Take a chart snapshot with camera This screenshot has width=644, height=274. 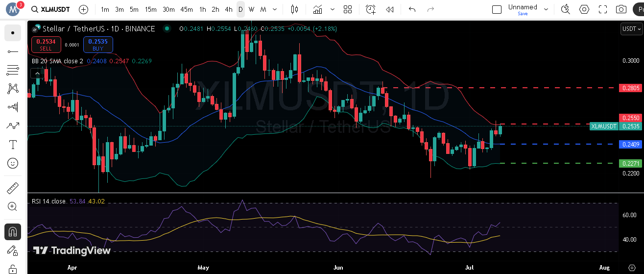pyautogui.click(x=621, y=9)
